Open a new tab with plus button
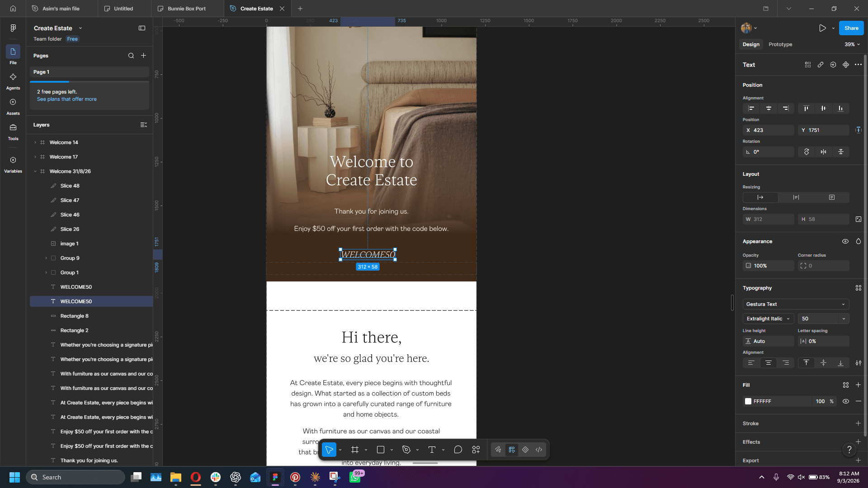 tap(300, 9)
